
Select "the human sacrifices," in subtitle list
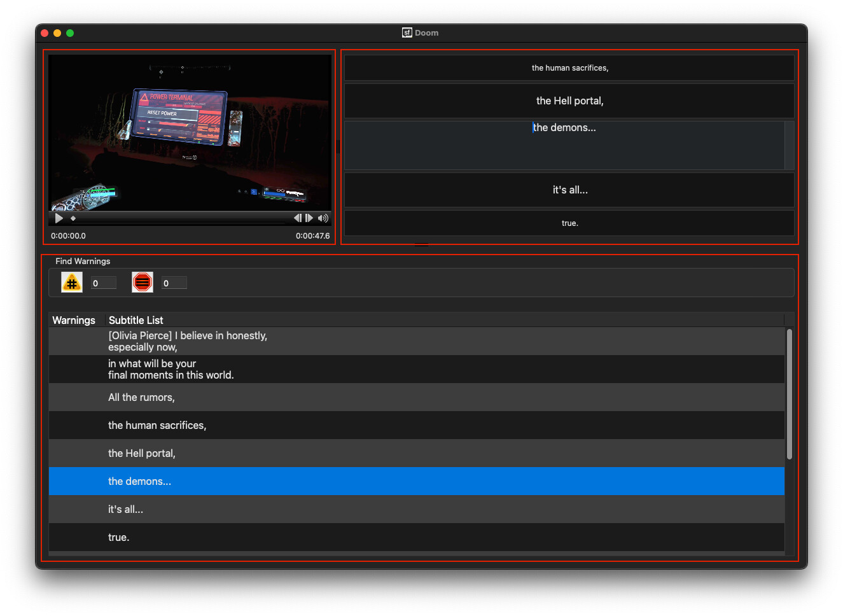(157, 425)
